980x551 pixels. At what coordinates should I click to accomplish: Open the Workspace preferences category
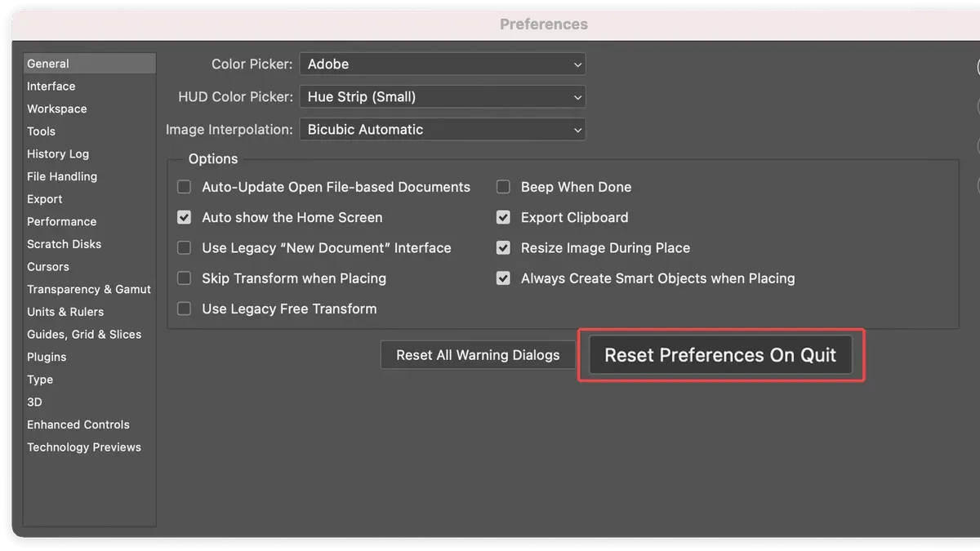click(90, 109)
